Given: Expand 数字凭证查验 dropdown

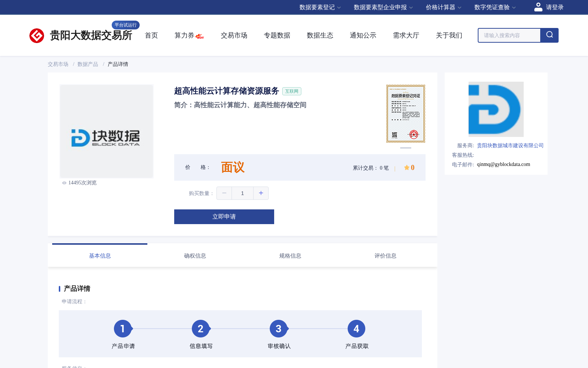Looking at the screenshot, I should point(495,7).
